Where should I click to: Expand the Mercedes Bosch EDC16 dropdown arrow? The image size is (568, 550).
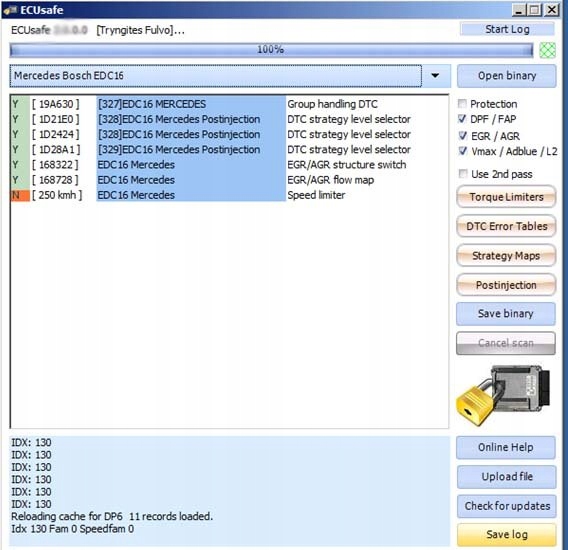pyautogui.click(x=435, y=76)
